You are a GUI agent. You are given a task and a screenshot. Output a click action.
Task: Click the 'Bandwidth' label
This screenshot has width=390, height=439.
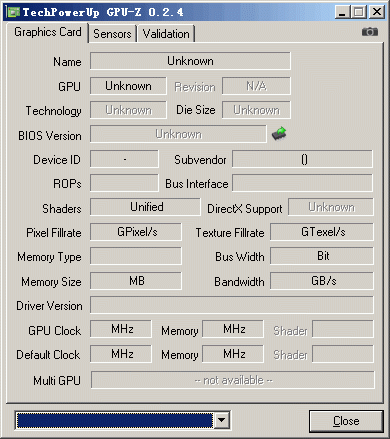(239, 282)
